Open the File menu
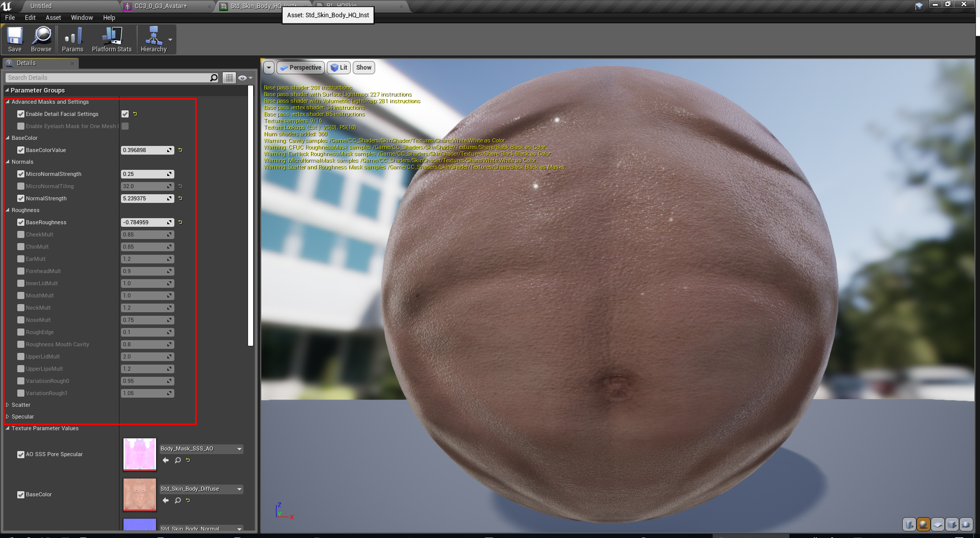This screenshot has height=538, width=980. 10,17
